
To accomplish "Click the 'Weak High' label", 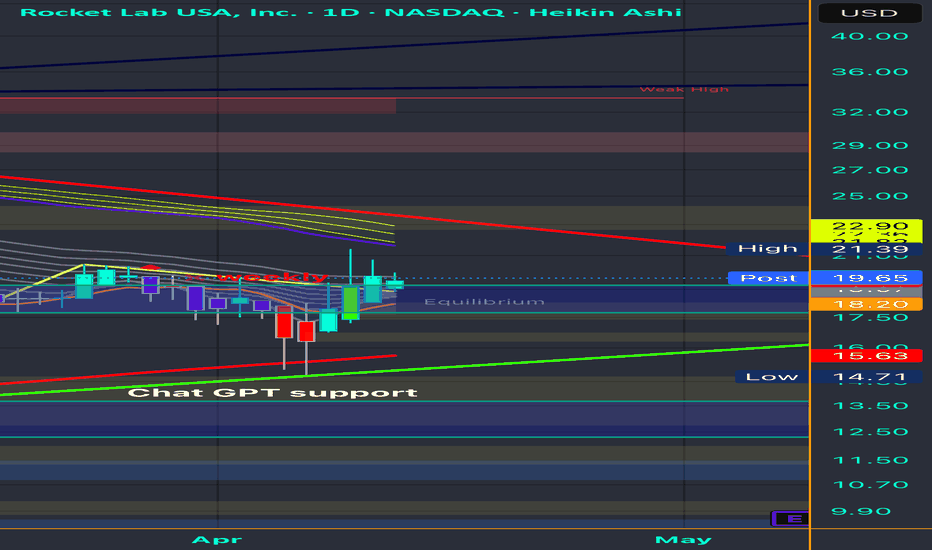I will tap(684, 89).
